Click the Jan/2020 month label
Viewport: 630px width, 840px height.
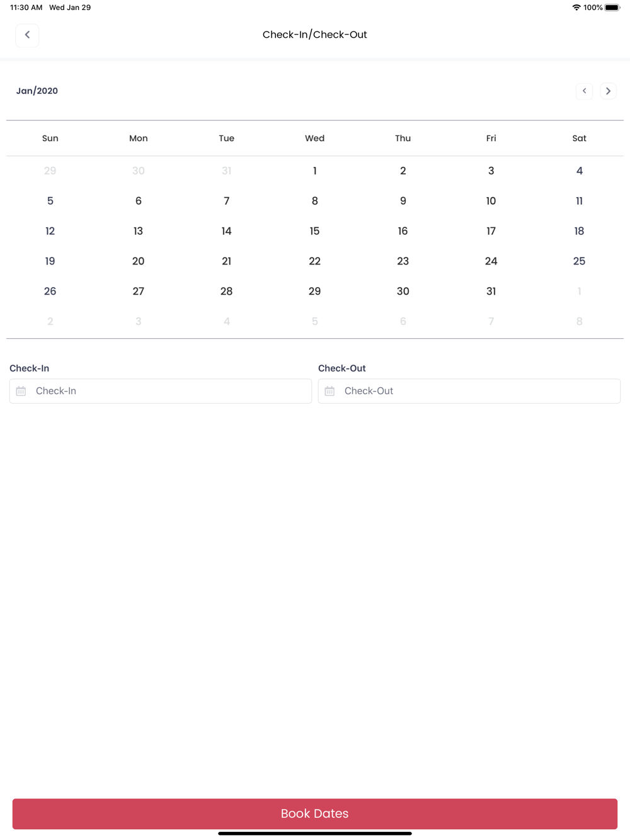coord(37,91)
